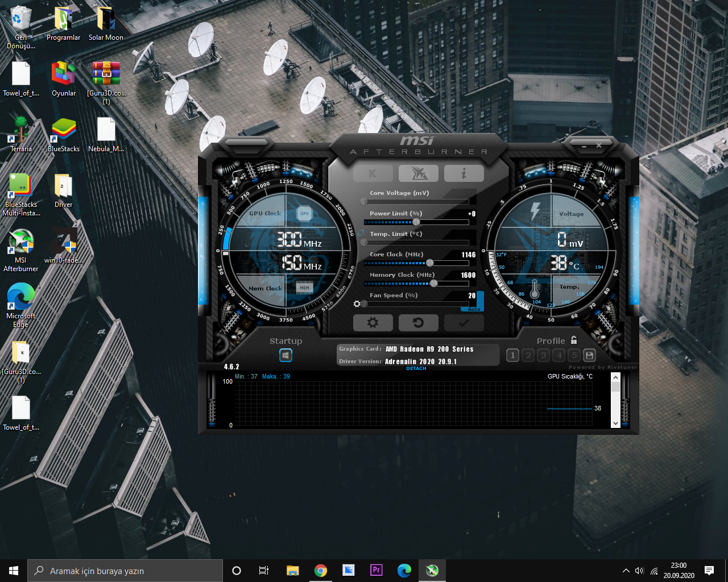
Task: Open Afterburner settings with the gear icon
Action: pyautogui.click(x=373, y=323)
